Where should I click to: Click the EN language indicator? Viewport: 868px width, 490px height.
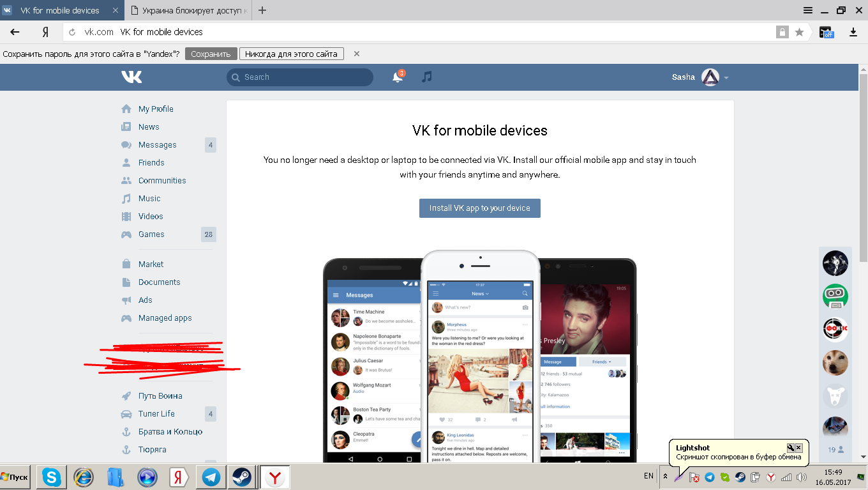pyautogui.click(x=648, y=476)
